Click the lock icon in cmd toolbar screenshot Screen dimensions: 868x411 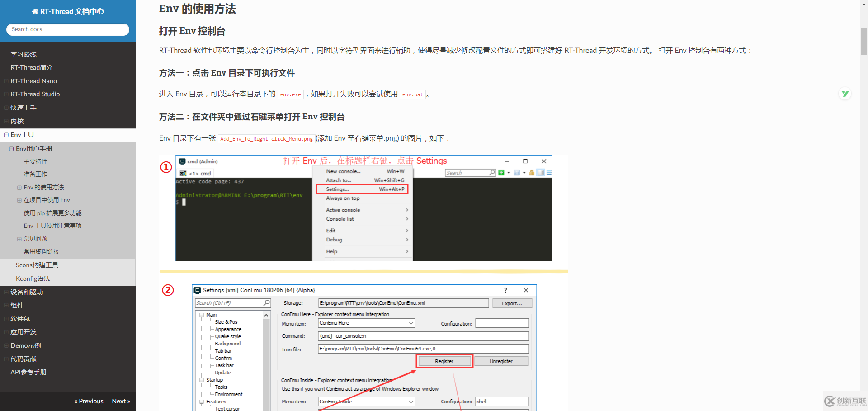click(x=532, y=173)
